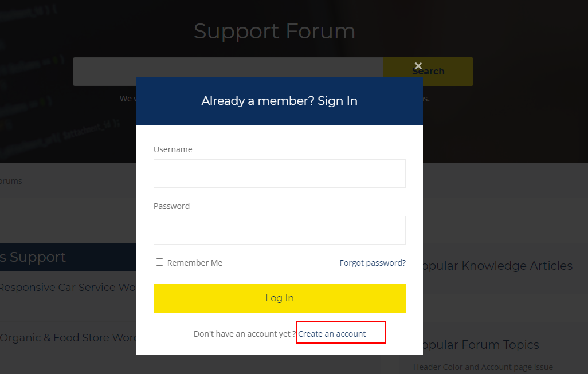Screen dimensions: 588x374
Task: Click the Support Forum page title
Action: pyautogui.click(x=274, y=31)
